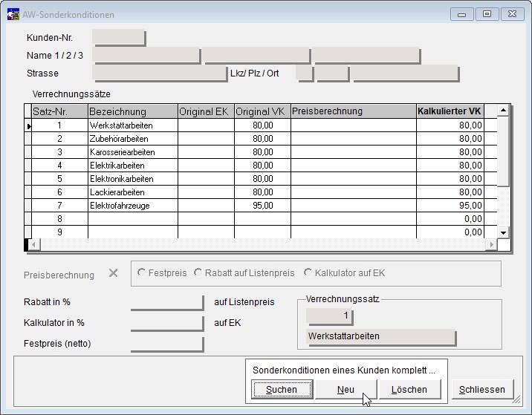This screenshot has width=532, height=415.
Task: Select the Lackierarbeiten row
Action: click(x=261, y=192)
